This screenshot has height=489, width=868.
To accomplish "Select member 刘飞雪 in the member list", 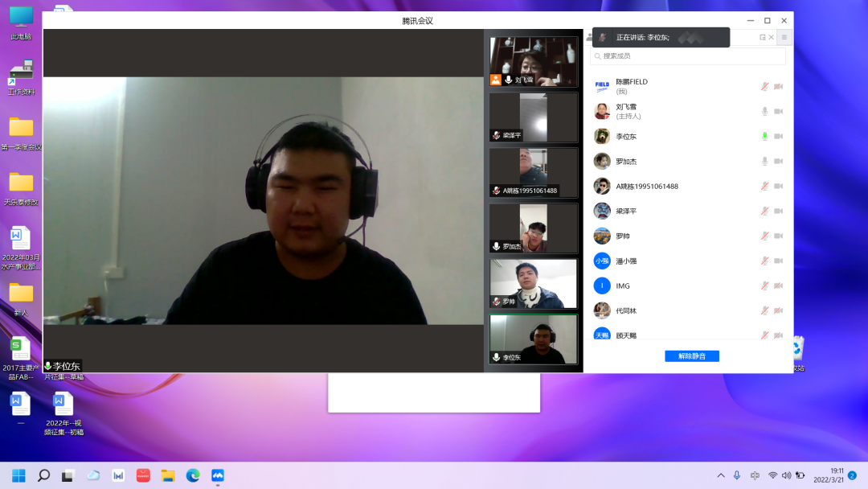I will tap(687, 111).
